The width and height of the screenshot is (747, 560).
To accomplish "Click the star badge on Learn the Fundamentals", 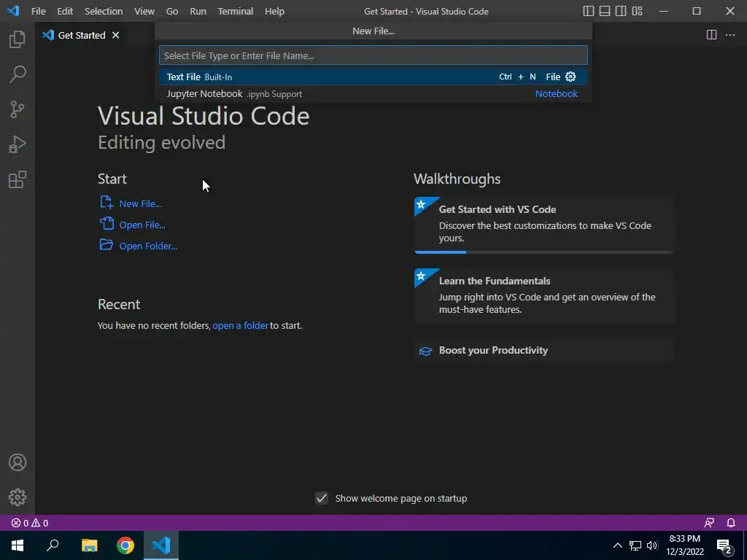I will point(421,276).
